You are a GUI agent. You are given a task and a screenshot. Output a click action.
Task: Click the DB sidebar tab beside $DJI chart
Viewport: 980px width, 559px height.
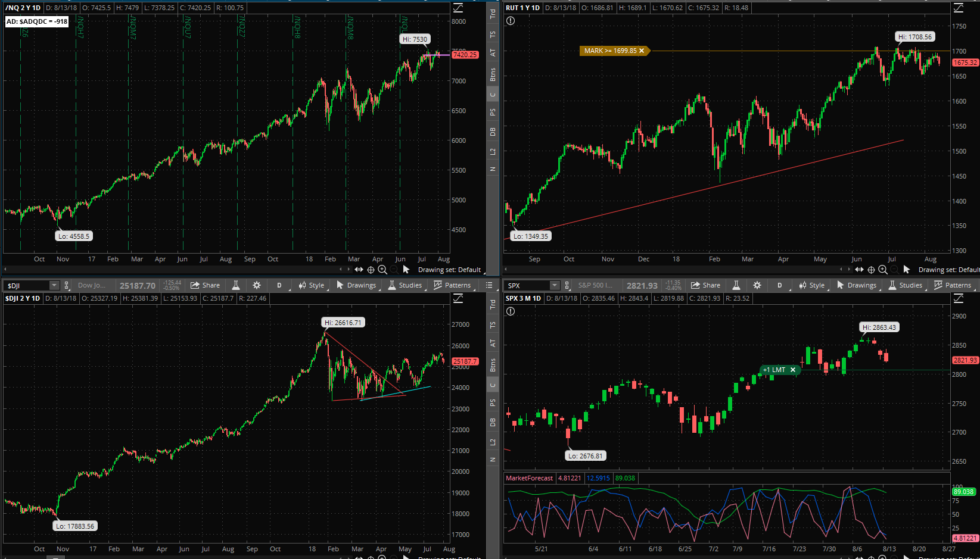pyautogui.click(x=493, y=422)
